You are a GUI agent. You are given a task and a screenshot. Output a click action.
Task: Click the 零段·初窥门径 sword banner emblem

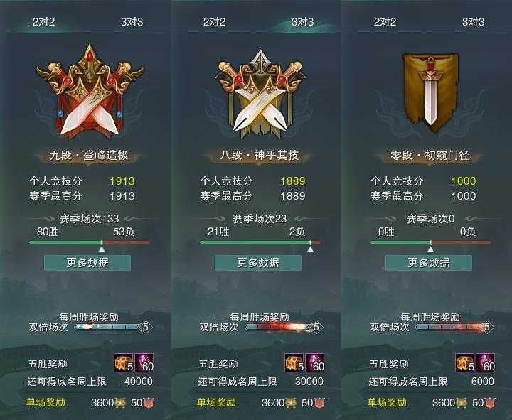(430, 92)
